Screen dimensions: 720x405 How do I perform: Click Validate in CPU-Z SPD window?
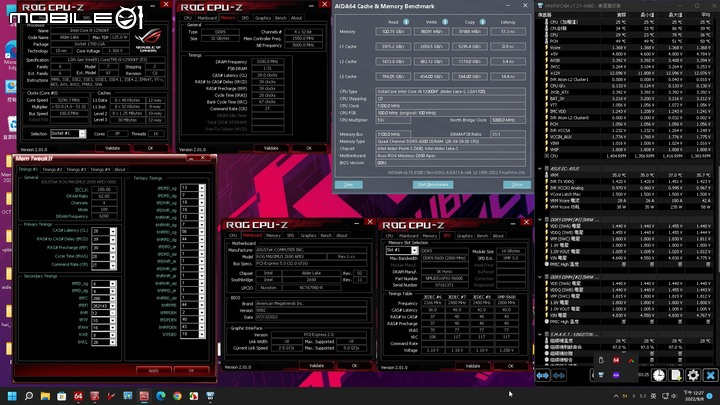click(472, 366)
